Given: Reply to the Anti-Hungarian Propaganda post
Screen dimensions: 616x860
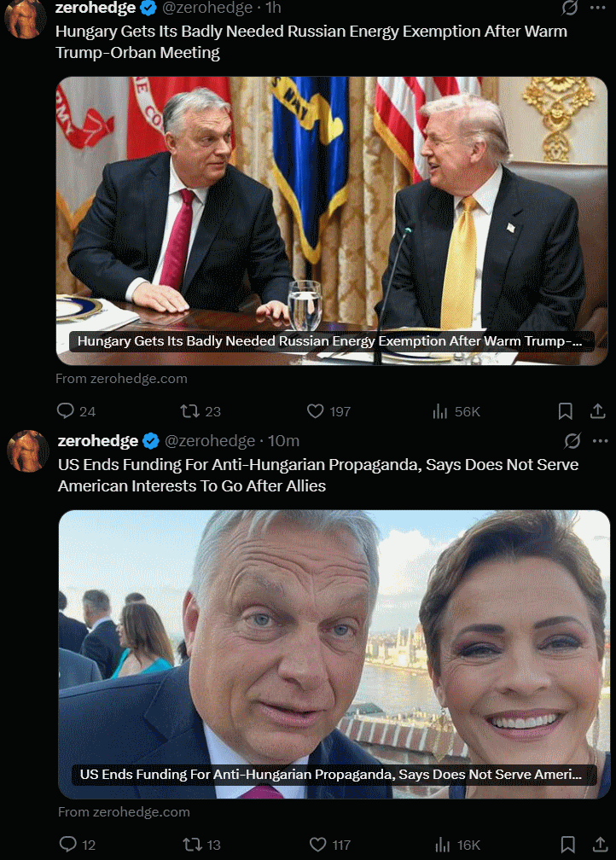Looking at the screenshot, I should 78,844.
